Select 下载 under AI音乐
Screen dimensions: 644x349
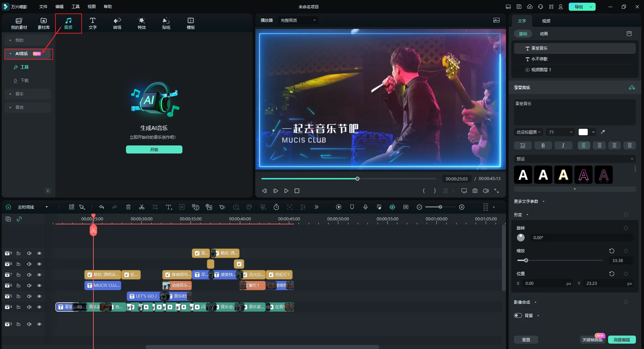click(25, 81)
